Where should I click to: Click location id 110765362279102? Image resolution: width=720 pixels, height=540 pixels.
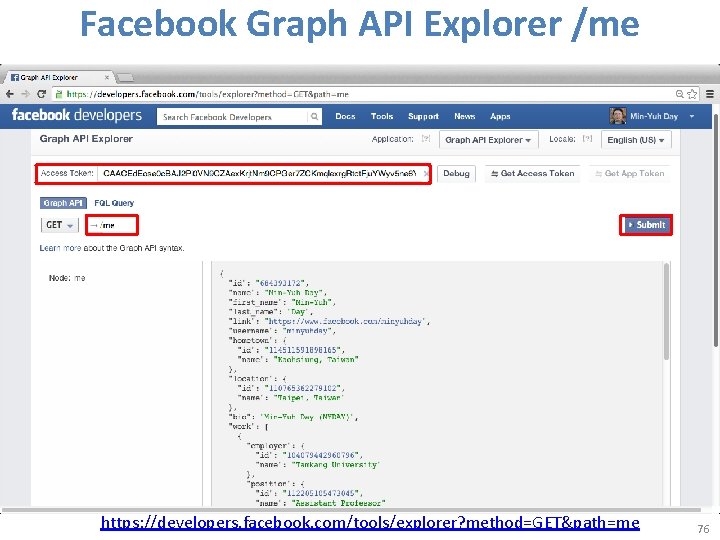coord(304,388)
